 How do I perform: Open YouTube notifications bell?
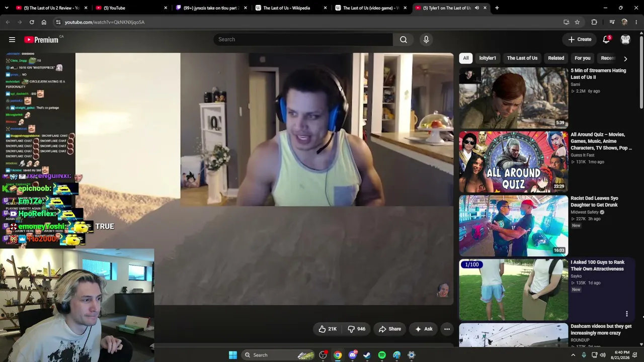pos(606,39)
